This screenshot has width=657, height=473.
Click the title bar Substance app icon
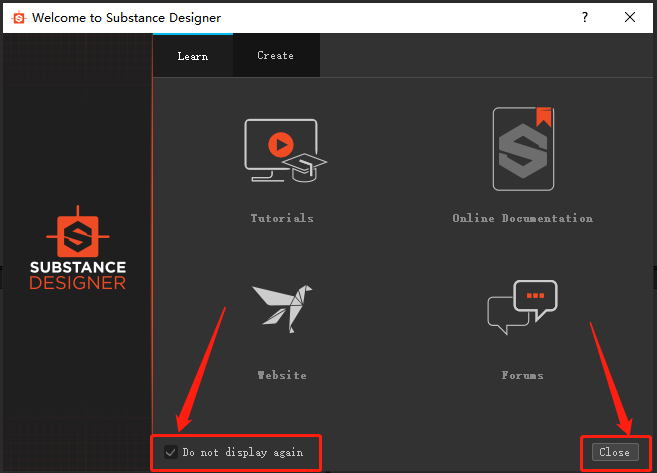(x=19, y=18)
